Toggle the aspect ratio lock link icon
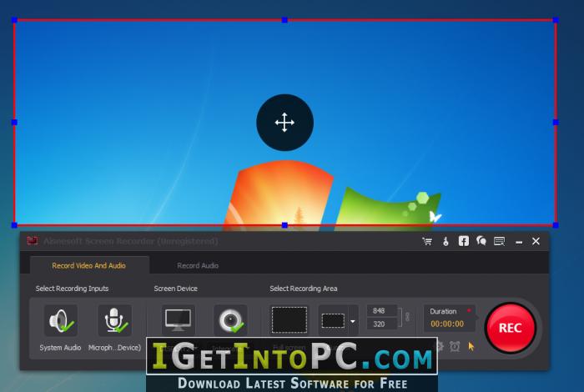This screenshot has height=392, width=584. click(407, 317)
